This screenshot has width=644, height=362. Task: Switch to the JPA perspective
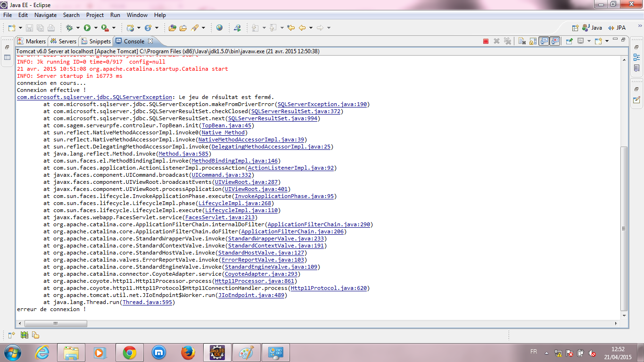[617, 28]
